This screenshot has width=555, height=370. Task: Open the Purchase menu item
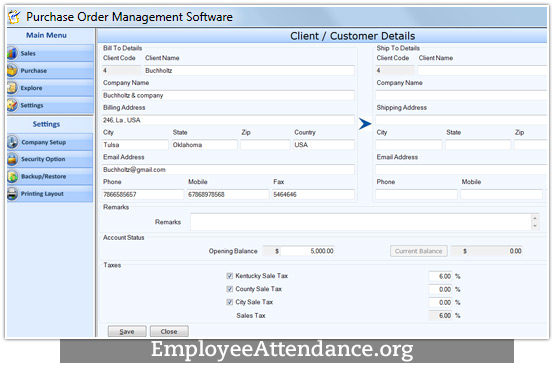pyautogui.click(x=50, y=70)
